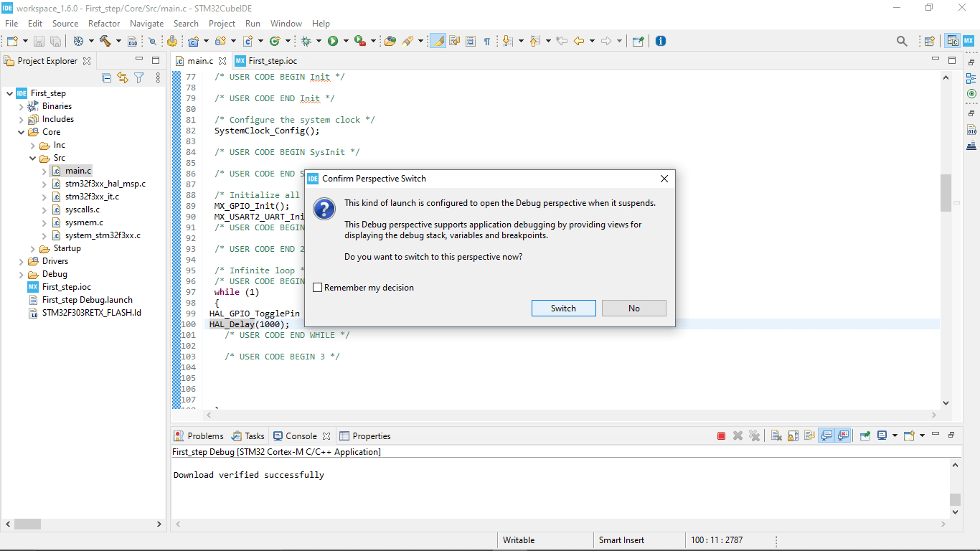The image size is (980, 551).
Task: Toggle Block Selection Mode in toolbar
Action: click(471, 41)
